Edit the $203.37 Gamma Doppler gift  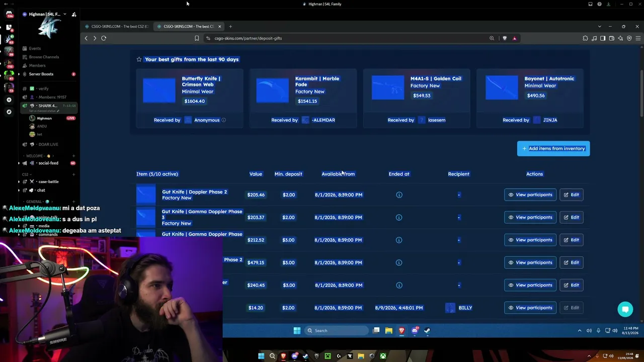(572, 217)
